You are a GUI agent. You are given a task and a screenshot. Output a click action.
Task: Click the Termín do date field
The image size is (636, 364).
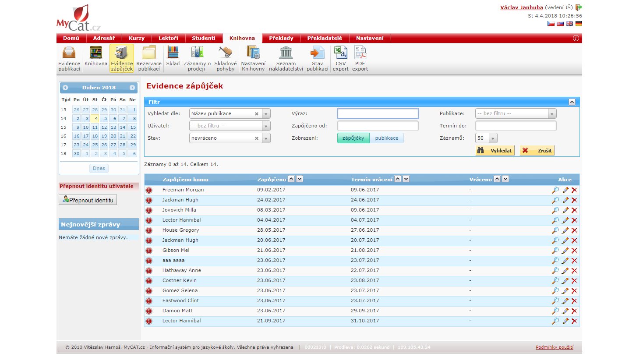point(516,126)
